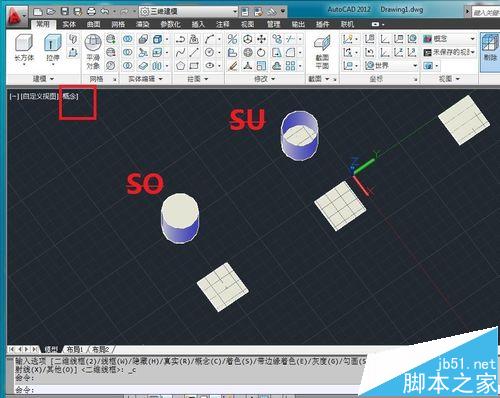This screenshot has height=398, width=500.
Task: Select the Rotate tool in 修改 panel
Action: point(262,52)
